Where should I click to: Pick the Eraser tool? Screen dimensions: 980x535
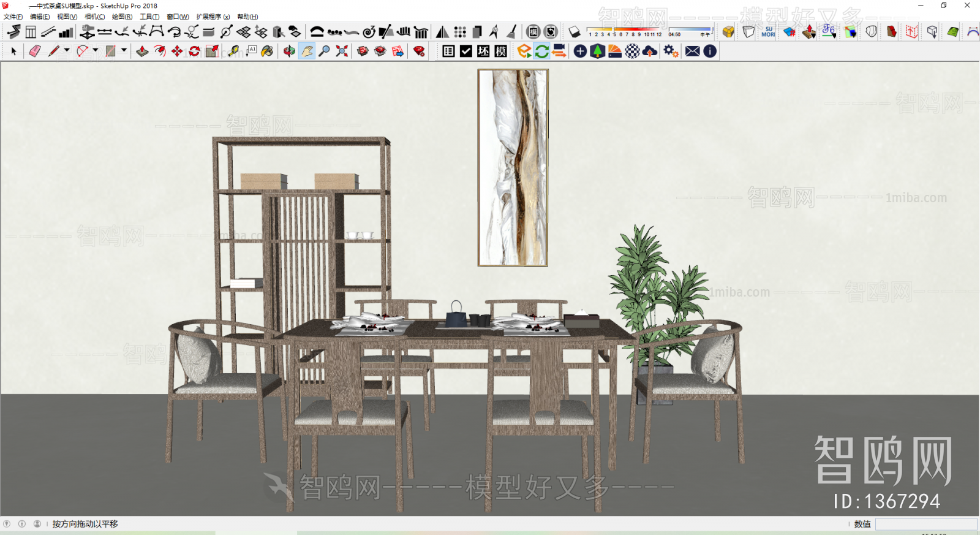tap(35, 51)
